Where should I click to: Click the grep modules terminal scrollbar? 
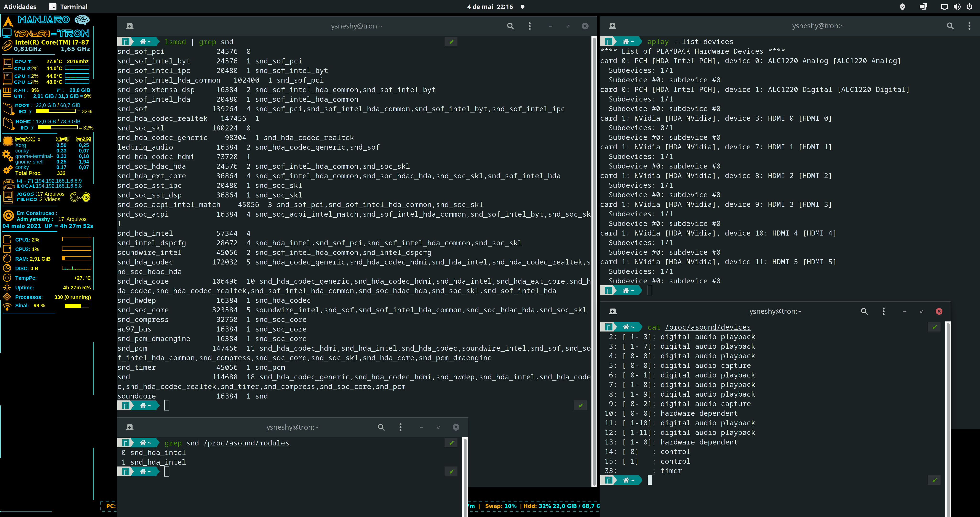point(465,477)
